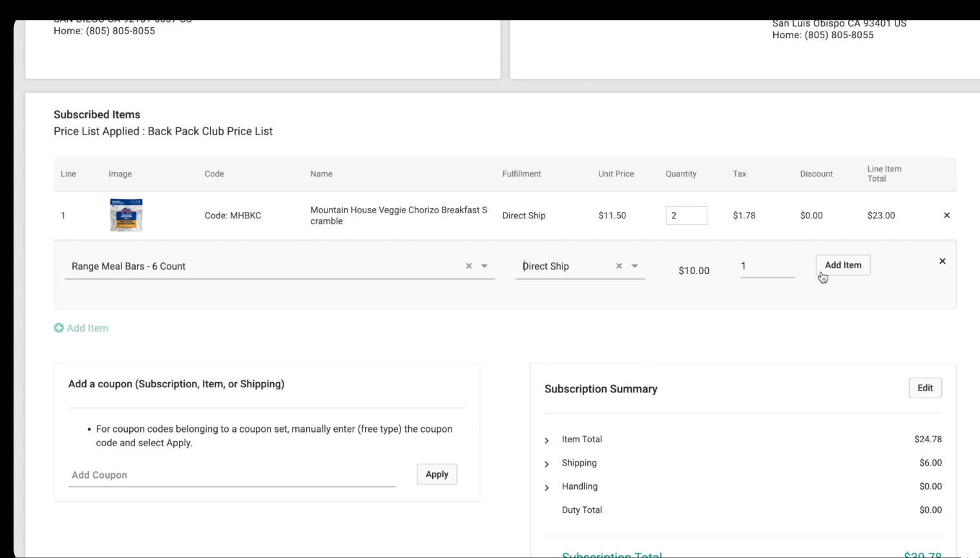Viewport: 980px width, 558px height.
Task: Open the product dropdown arrow for Range Meal Bars
Action: (485, 266)
